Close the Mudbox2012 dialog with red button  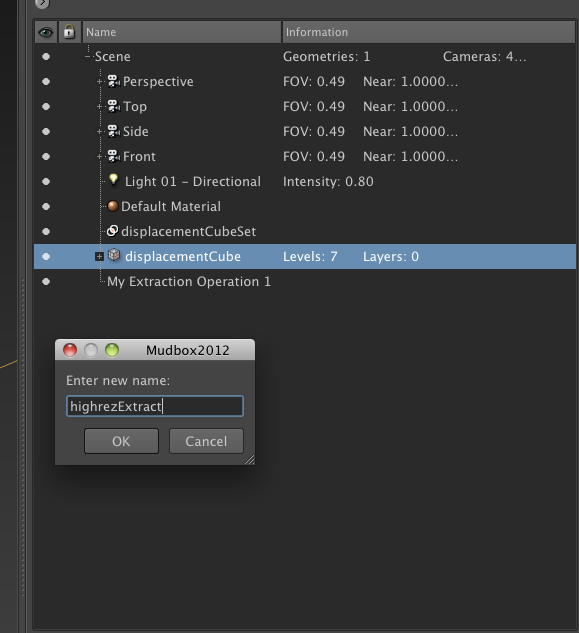[x=70, y=350]
